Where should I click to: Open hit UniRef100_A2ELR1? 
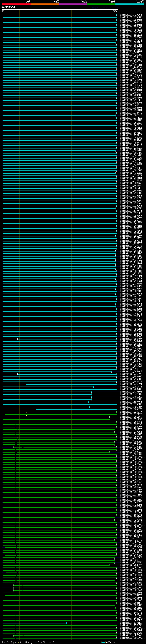[131, 583]
